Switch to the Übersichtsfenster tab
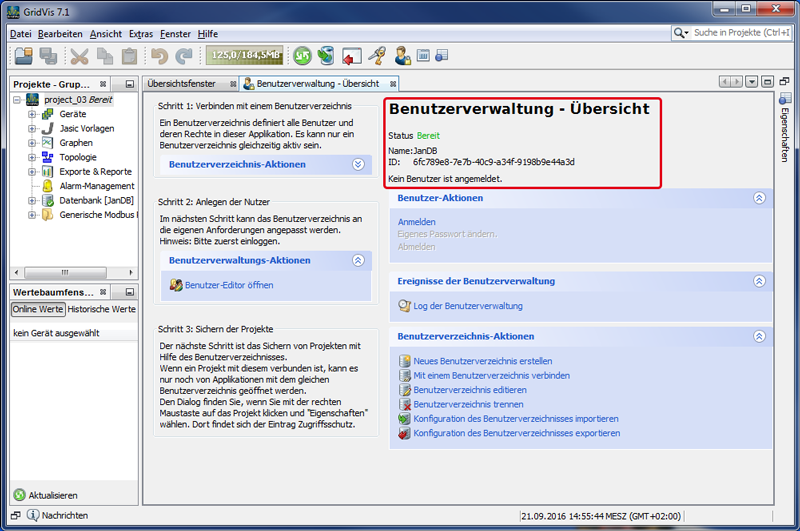800x531 pixels. 182,84
